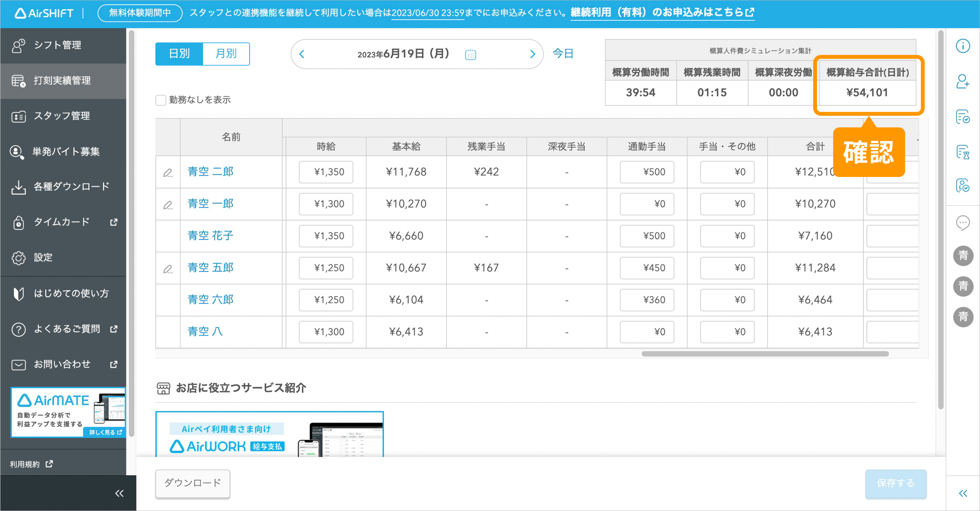Open staff 青空 六郎

click(x=210, y=300)
